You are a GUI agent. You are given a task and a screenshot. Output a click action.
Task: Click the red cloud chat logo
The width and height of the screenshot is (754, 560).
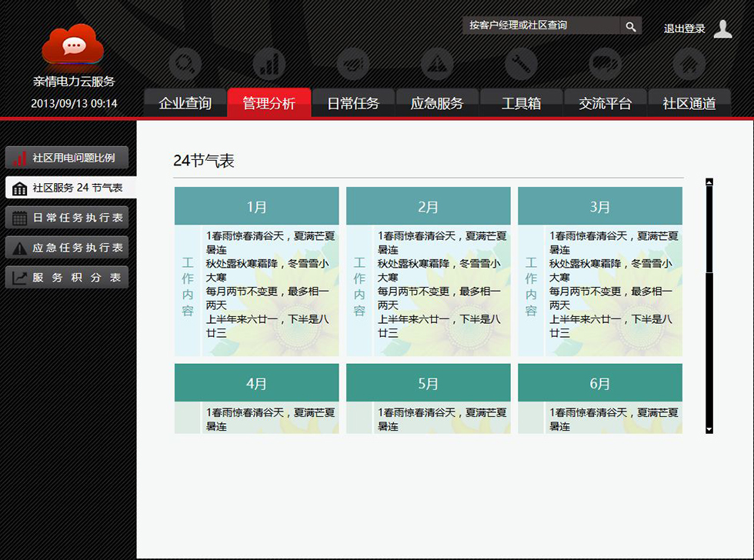pyautogui.click(x=72, y=45)
